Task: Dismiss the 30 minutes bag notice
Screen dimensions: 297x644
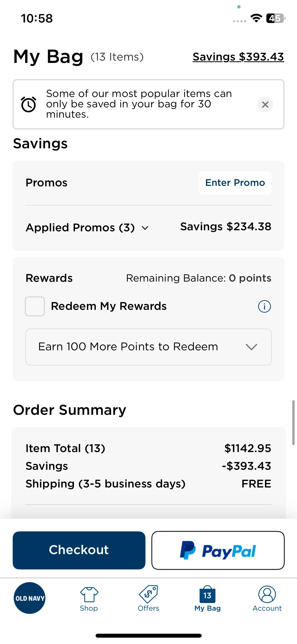Action: click(x=265, y=104)
